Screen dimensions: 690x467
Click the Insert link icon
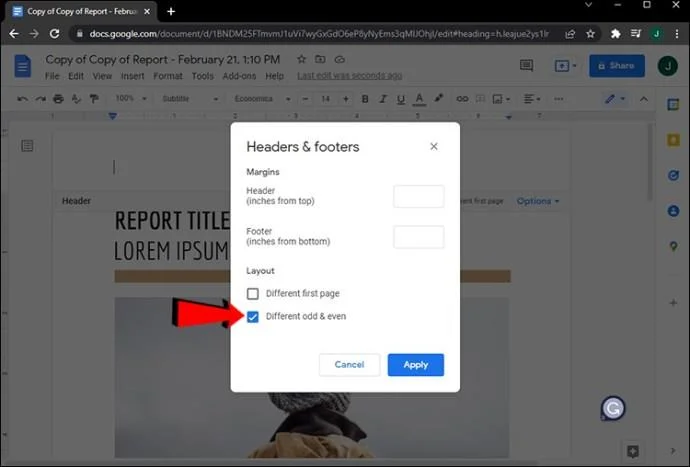pyautogui.click(x=462, y=99)
